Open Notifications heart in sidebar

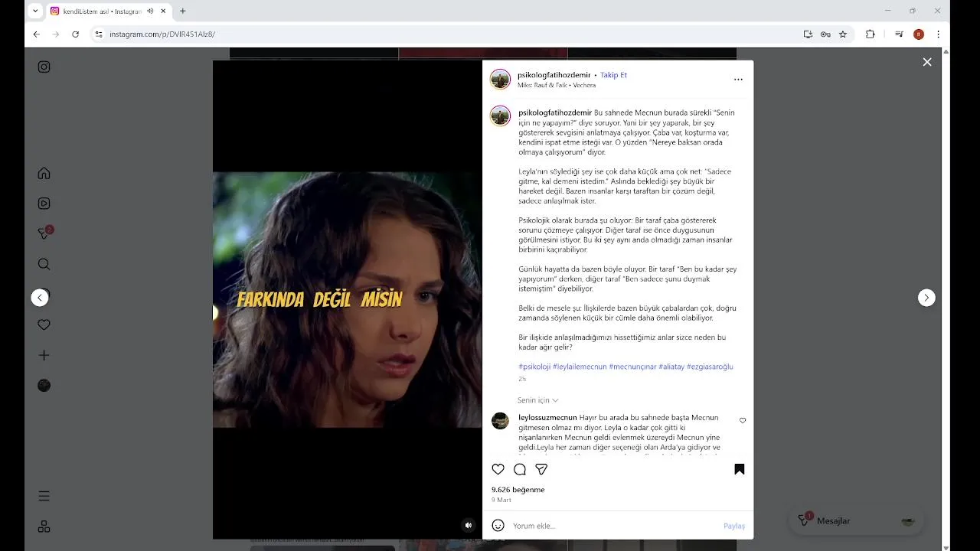(44, 324)
